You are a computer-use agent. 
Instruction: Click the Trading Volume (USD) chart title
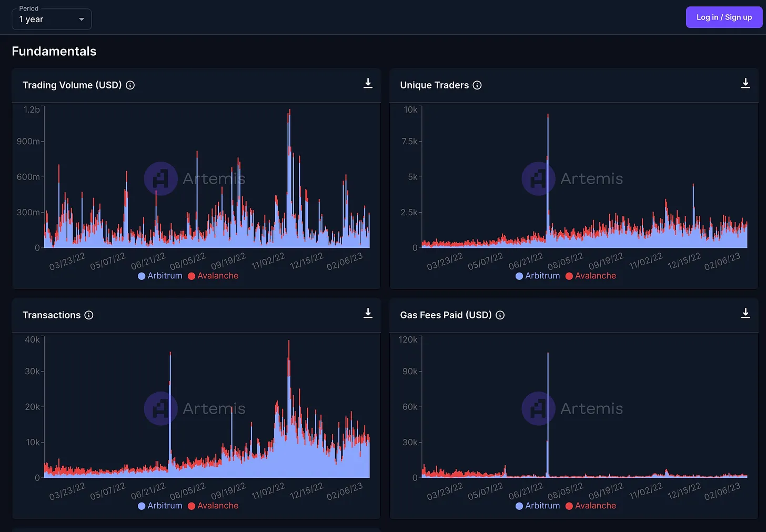72,85
